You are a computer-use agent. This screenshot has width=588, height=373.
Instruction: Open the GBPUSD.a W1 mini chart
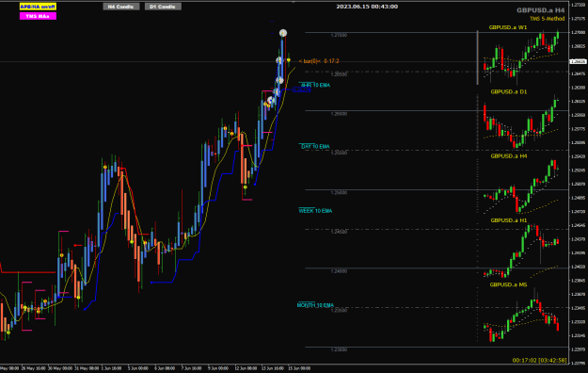[x=508, y=27]
